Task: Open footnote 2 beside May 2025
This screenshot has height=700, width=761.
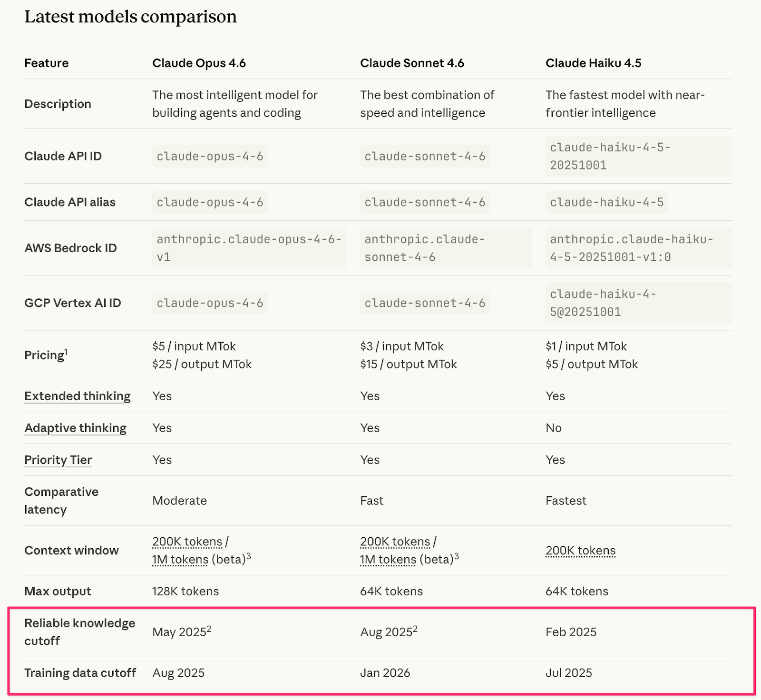Action: pos(209,629)
